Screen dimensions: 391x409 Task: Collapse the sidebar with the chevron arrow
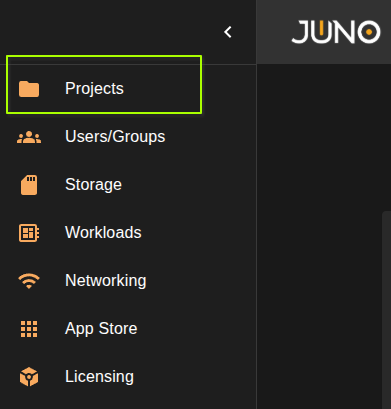pyautogui.click(x=228, y=32)
